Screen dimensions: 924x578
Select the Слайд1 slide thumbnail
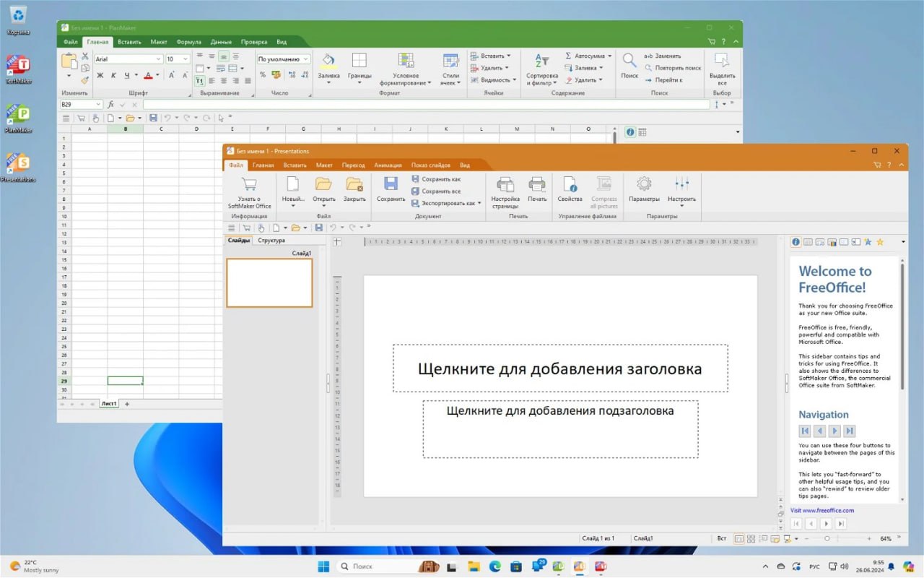pyautogui.click(x=269, y=282)
